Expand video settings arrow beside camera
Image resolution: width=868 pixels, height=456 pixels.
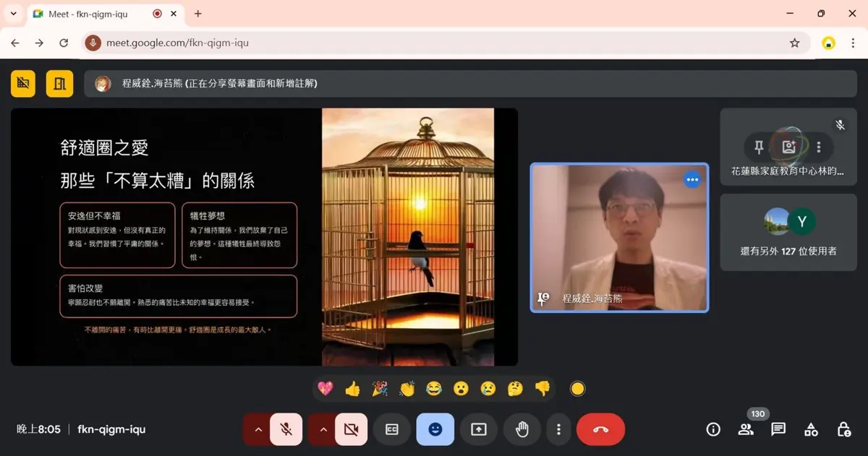coord(323,429)
